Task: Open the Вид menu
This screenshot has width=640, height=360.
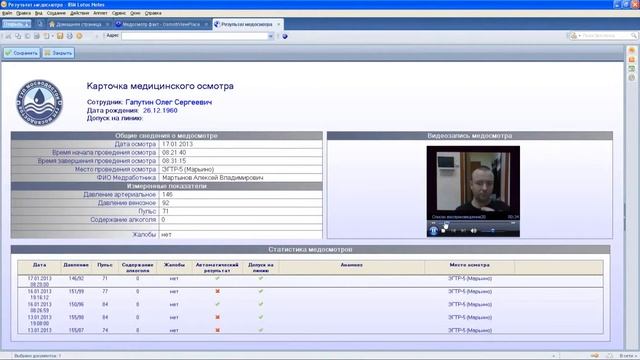Action: 38,13
